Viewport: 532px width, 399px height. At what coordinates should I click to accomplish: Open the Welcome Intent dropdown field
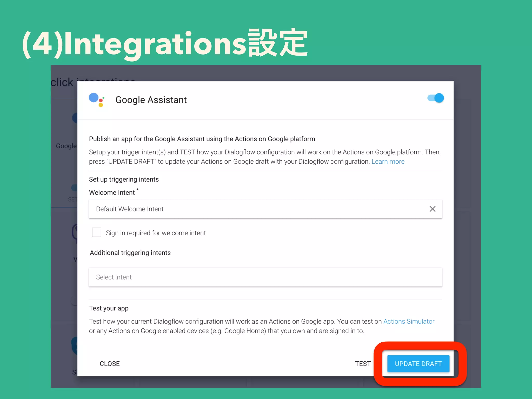[265, 209]
